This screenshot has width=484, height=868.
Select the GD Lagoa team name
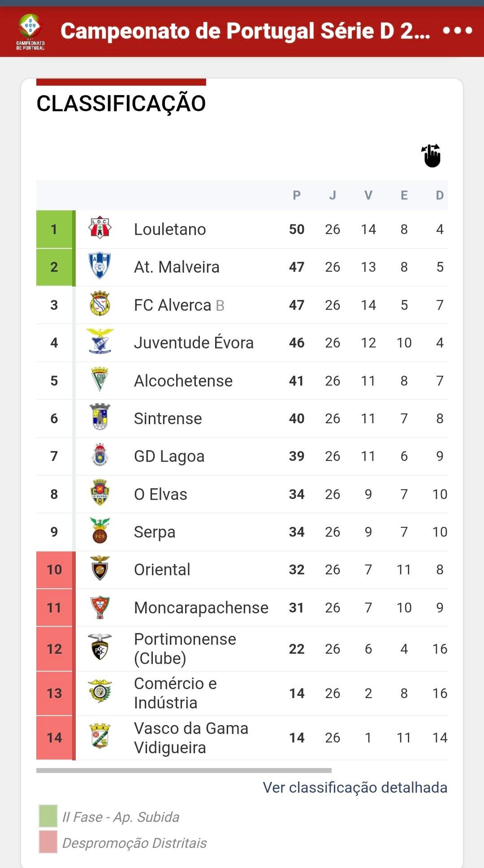[169, 456]
